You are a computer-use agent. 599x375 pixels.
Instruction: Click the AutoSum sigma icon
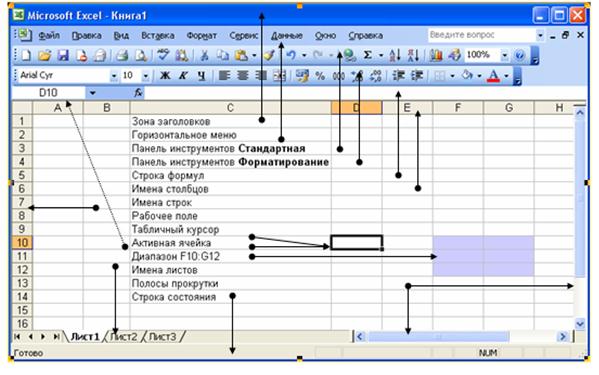367,55
